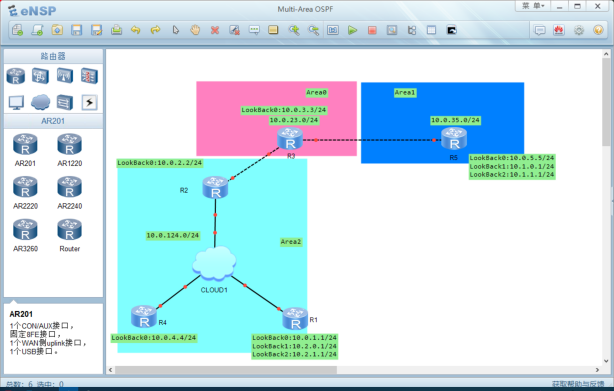Start all devices with green play icon
The height and width of the screenshot is (391, 614).
352,30
